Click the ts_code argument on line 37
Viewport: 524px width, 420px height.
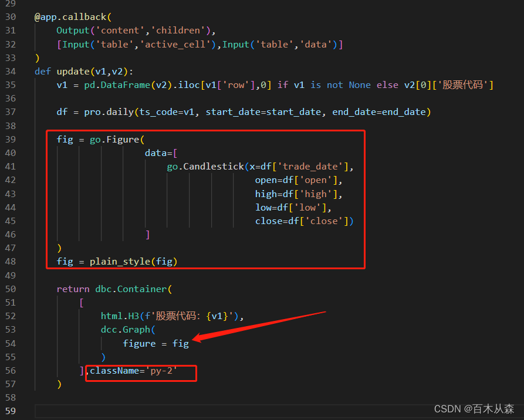click(158, 112)
